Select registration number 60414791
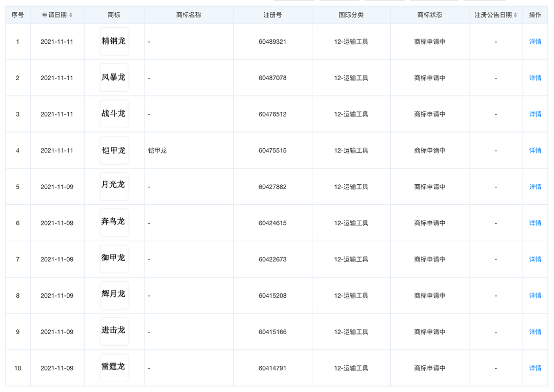 pos(272,368)
